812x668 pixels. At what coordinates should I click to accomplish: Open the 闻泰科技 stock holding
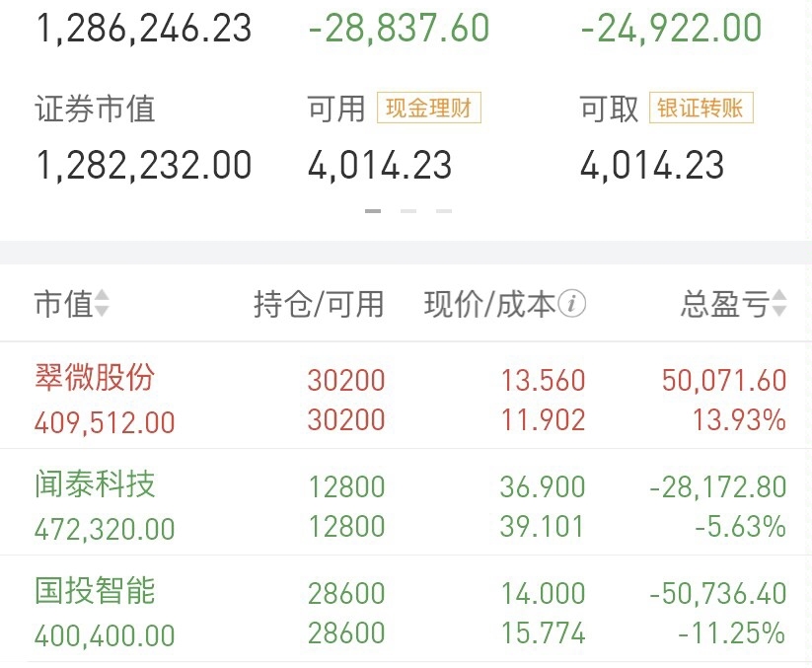(95, 484)
